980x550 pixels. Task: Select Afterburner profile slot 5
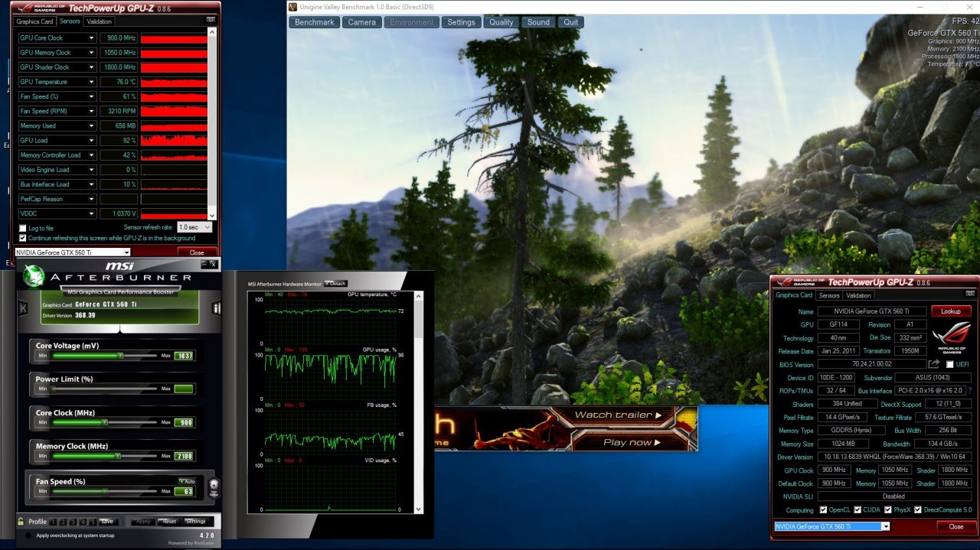(x=94, y=521)
